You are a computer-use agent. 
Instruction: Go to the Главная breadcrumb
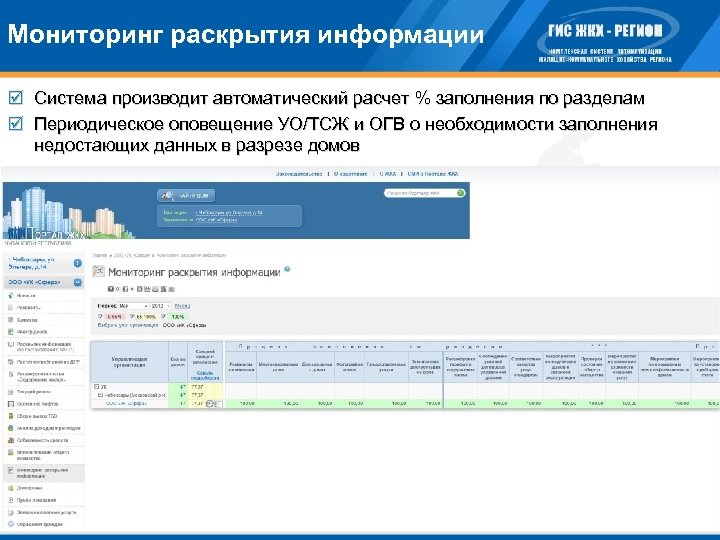[x=99, y=255]
